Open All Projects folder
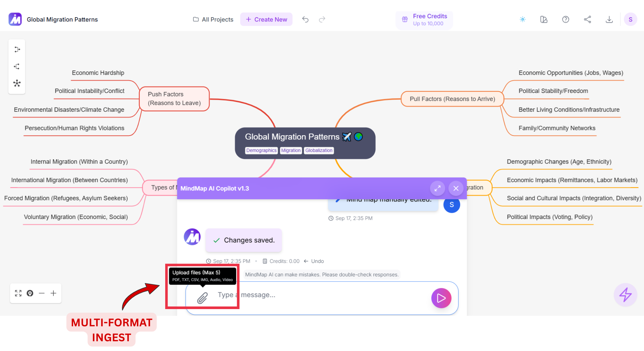 [213, 19]
